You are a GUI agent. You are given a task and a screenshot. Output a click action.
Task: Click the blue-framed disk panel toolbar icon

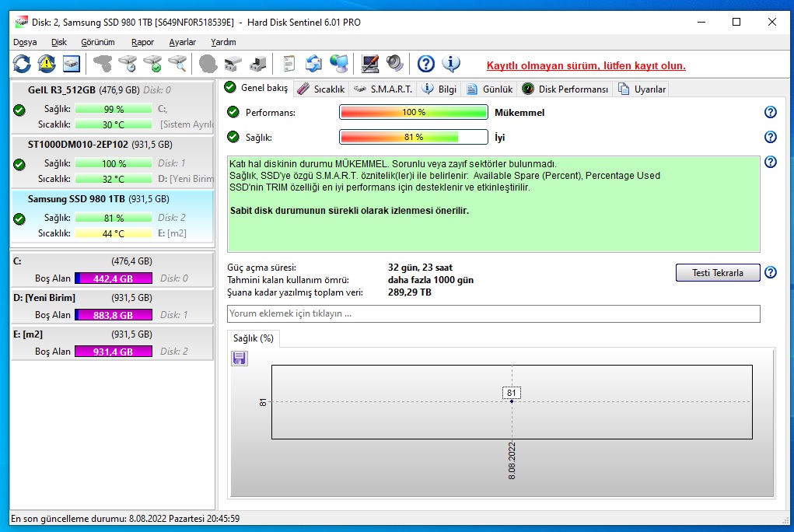(72, 64)
